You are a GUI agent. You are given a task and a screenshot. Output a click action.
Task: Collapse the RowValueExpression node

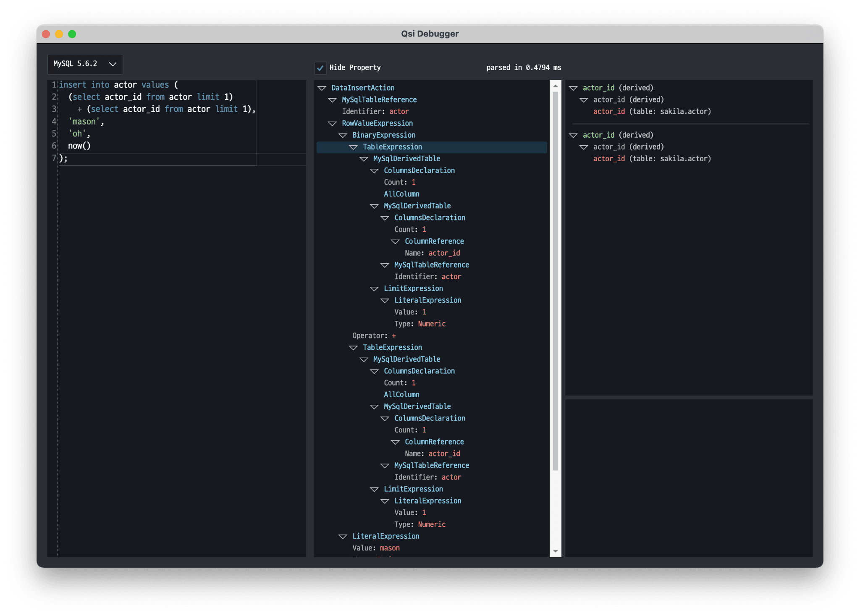[x=333, y=123]
